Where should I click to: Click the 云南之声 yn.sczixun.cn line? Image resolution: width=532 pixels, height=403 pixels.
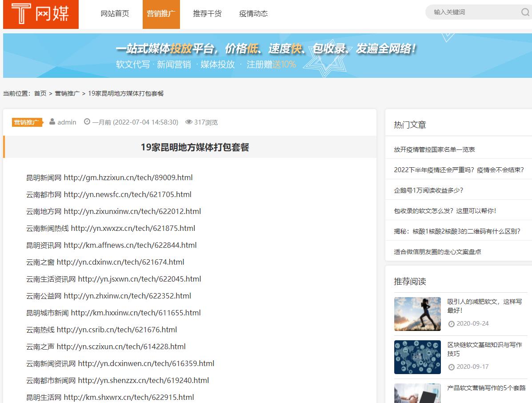[x=106, y=347]
